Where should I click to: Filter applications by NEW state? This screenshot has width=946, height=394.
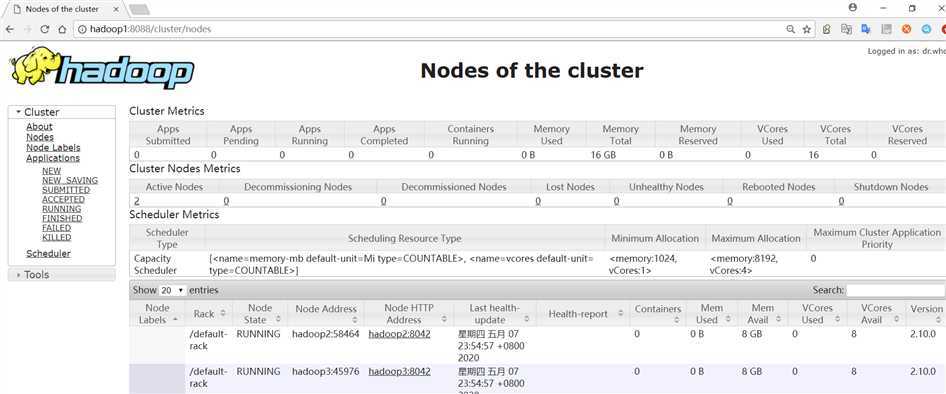point(51,171)
